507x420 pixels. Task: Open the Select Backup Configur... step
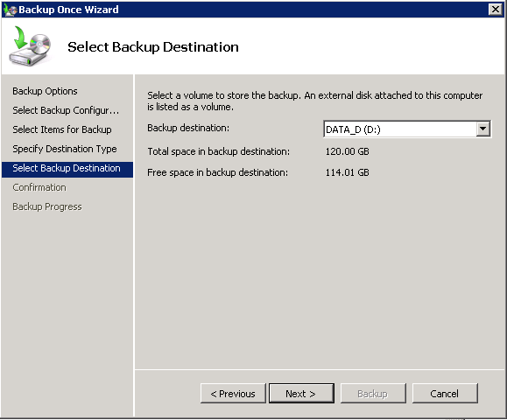tap(66, 110)
